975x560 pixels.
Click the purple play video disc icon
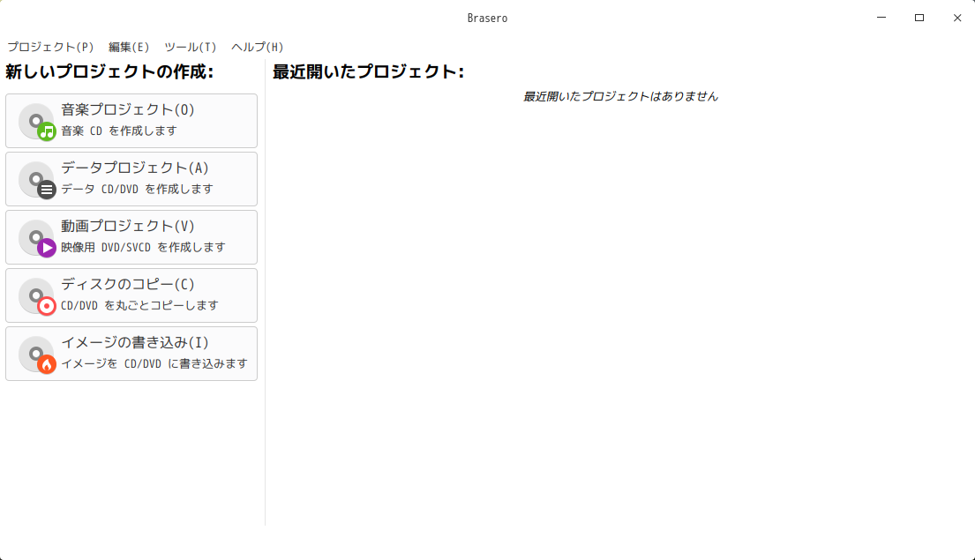(x=37, y=238)
